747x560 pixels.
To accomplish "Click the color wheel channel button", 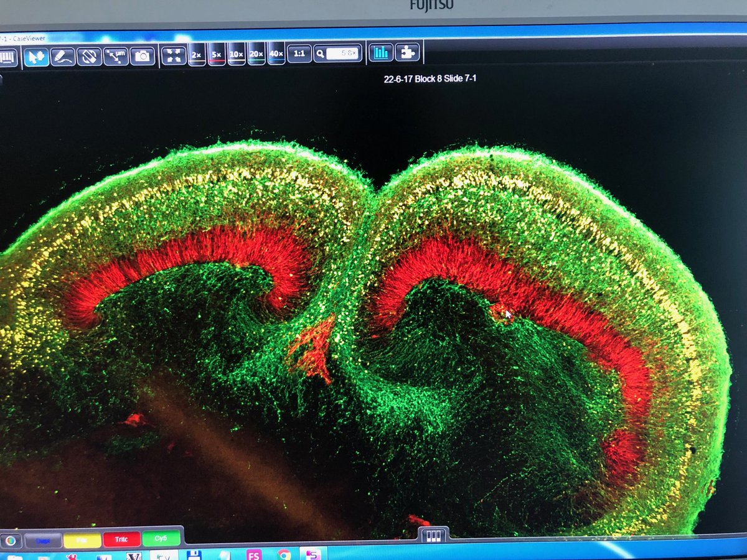I will click(x=11, y=541).
